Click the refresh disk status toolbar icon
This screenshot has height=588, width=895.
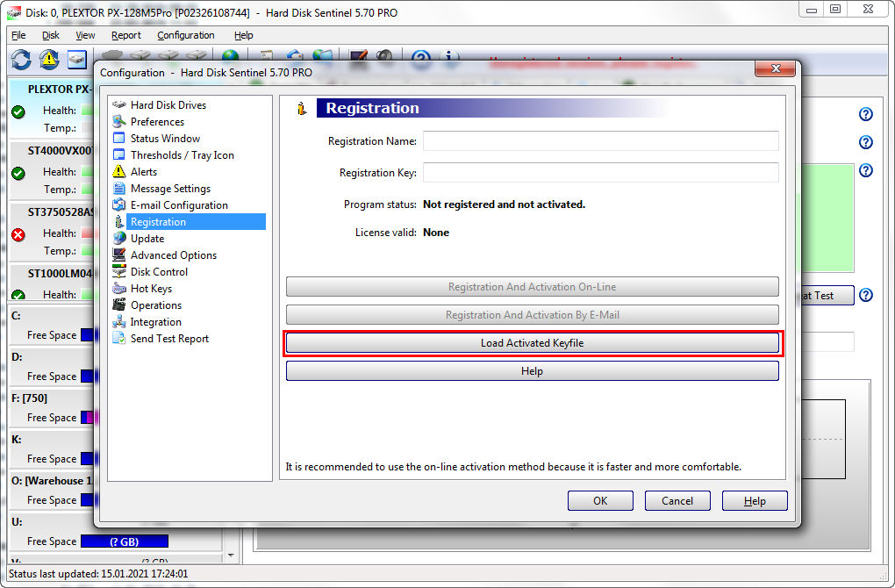(x=21, y=60)
